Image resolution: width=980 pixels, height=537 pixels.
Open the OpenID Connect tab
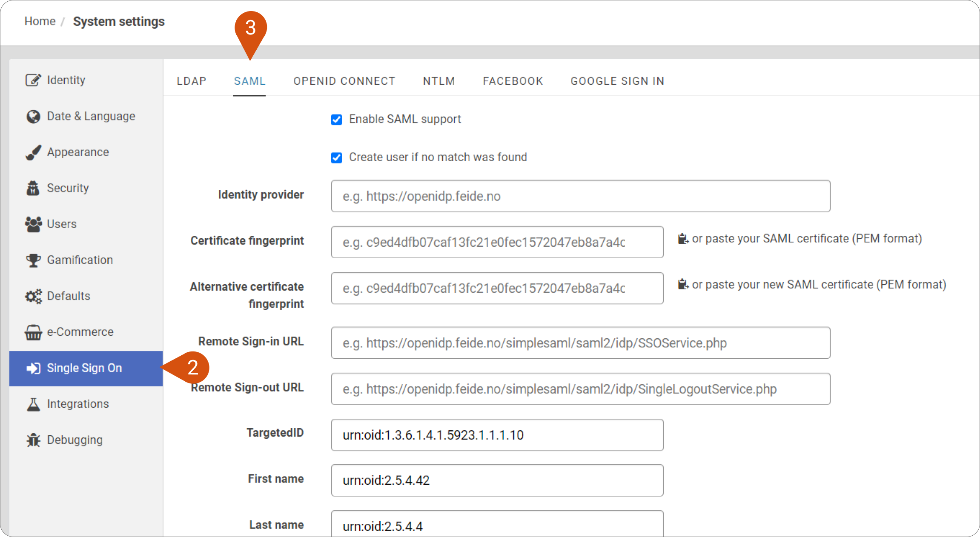(x=344, y=81)
